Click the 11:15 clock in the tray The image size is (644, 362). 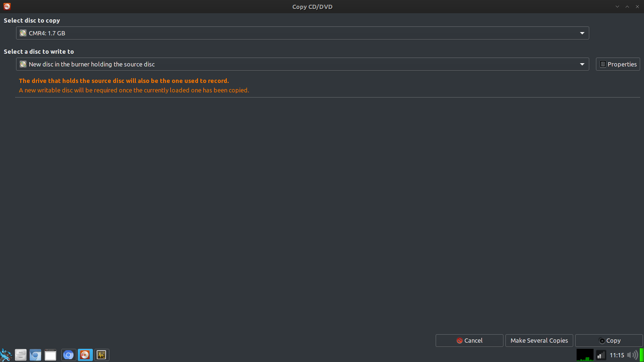click(616, 355)
